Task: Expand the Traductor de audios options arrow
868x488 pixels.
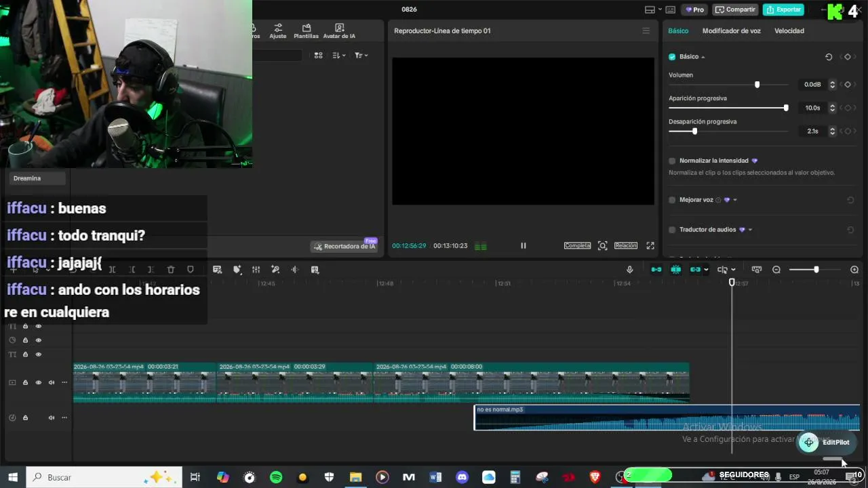Action: tap(750, 230)
